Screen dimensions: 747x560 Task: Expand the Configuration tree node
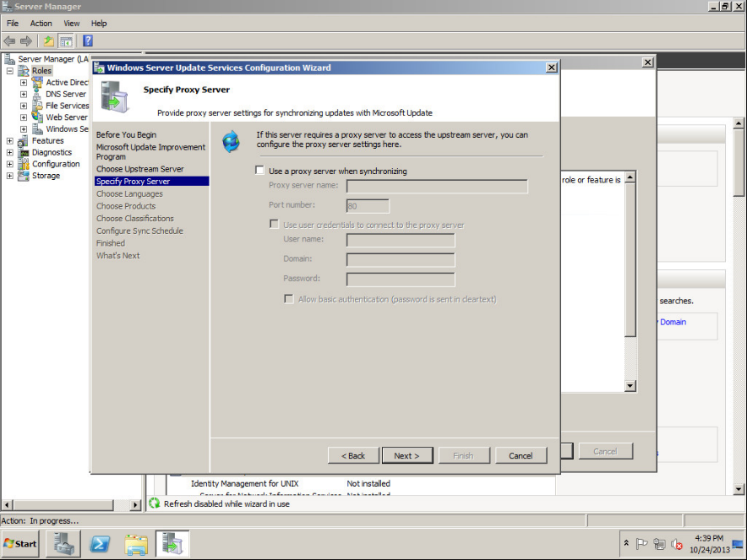[x=9, y=164]
